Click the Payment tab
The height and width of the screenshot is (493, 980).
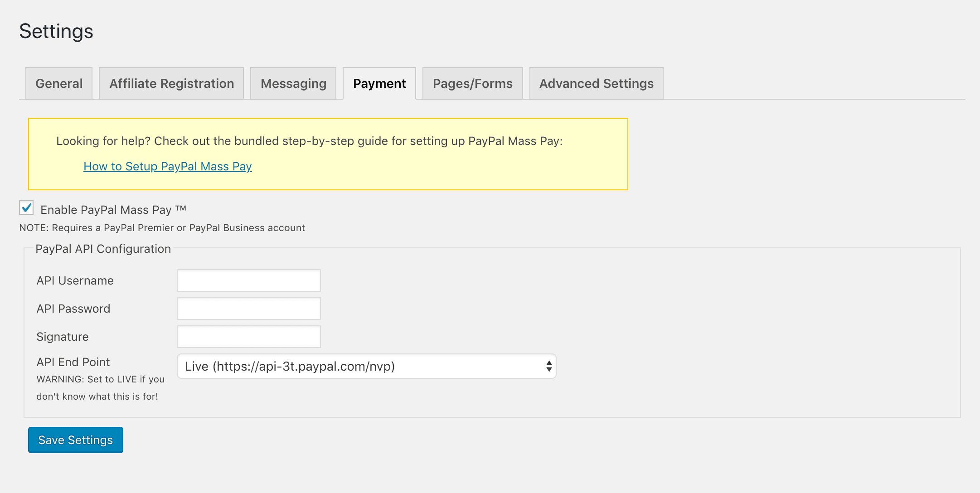point(378,83)
